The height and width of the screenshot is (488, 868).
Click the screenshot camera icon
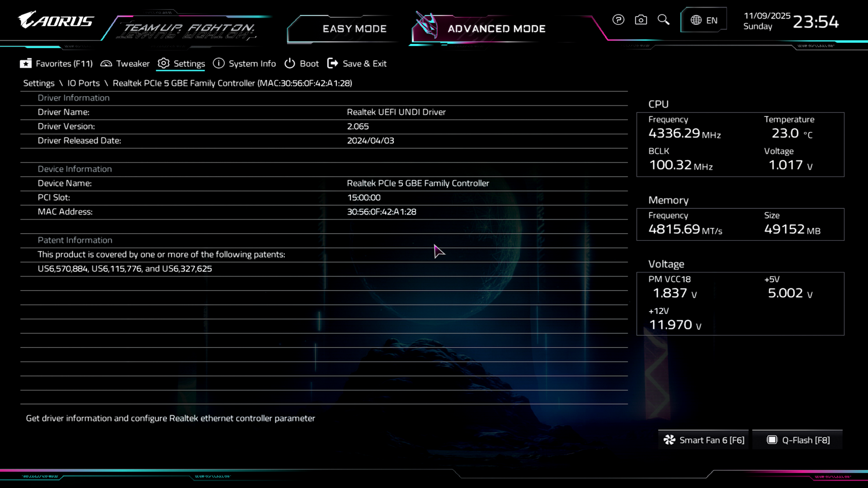tap(641, 20)
